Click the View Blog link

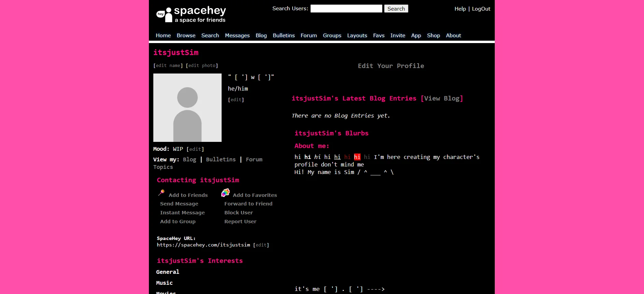442,98
